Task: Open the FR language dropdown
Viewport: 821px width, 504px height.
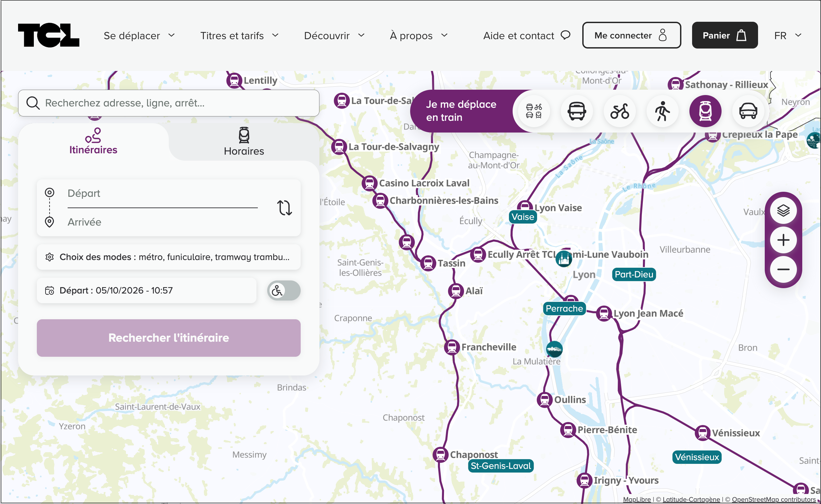Action: coord(788,35)
